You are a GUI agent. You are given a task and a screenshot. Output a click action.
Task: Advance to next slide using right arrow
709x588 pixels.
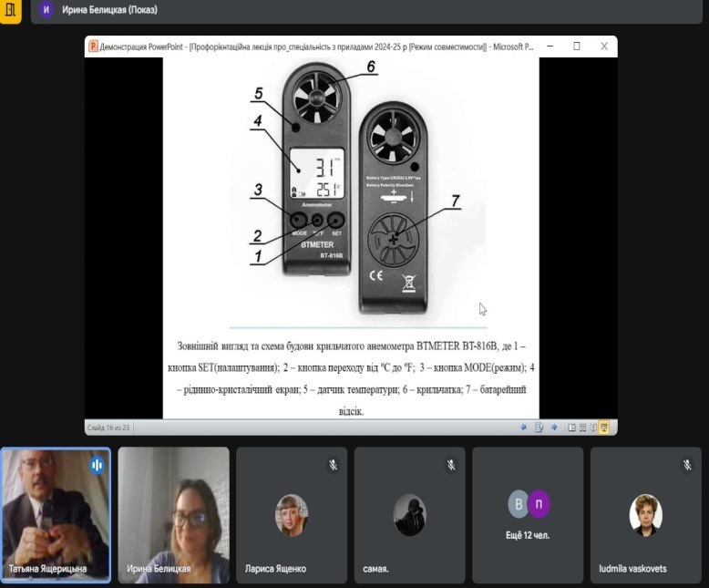pyautogui.click(x=554, y=427)
